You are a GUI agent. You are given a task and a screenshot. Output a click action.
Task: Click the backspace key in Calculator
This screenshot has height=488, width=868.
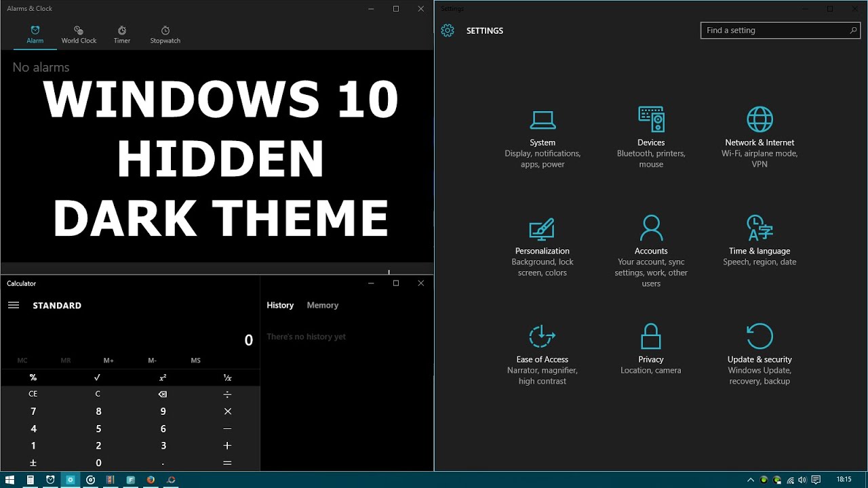[163, 394]
